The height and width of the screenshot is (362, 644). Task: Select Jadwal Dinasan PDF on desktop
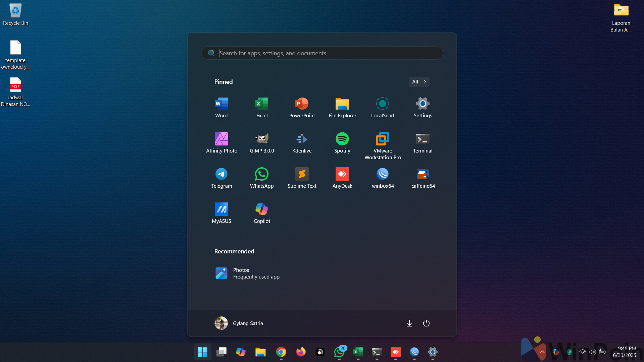click(x=15, y=92)
